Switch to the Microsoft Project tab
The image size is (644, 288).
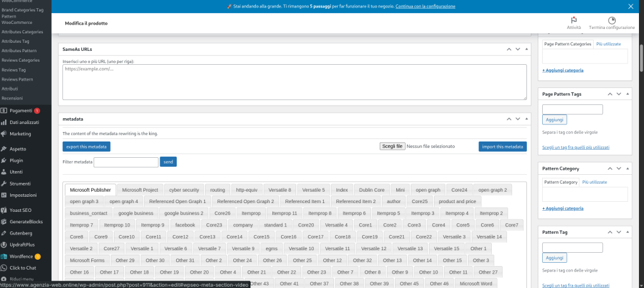(140, 189)
